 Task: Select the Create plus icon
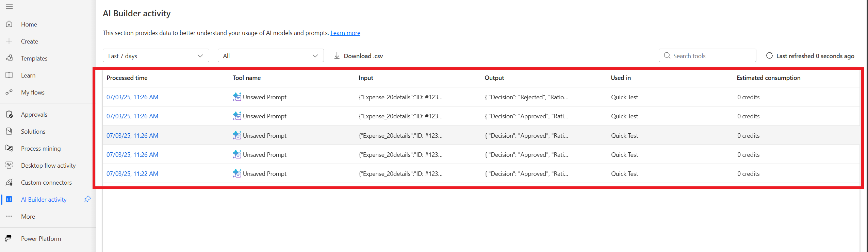point(9,41)
